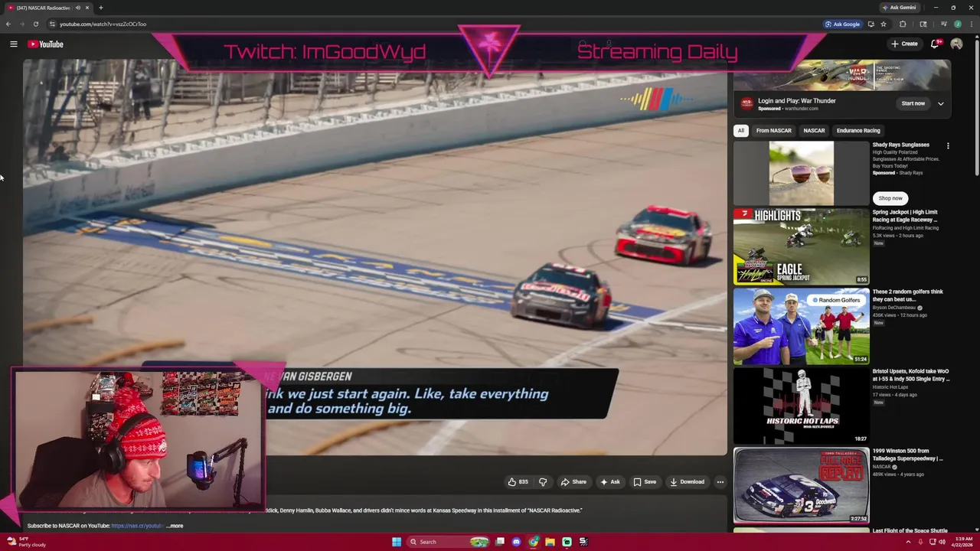Open a new browser tab
The height and width of the screenshot is (551, 980).
pos(100,8)
